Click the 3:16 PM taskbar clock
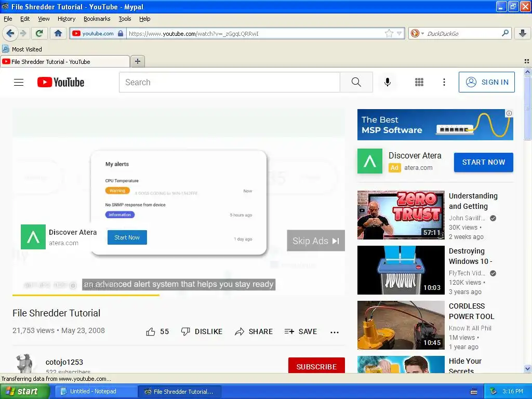Image resolution: width=532 pixels, height=399 pixels. (512, 391)
